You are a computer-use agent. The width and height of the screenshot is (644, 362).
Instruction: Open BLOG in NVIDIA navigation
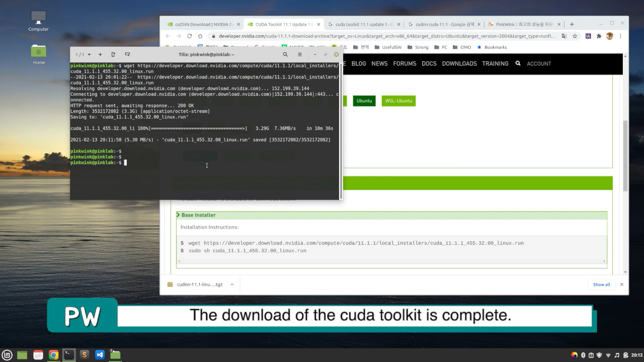[359, 63]
